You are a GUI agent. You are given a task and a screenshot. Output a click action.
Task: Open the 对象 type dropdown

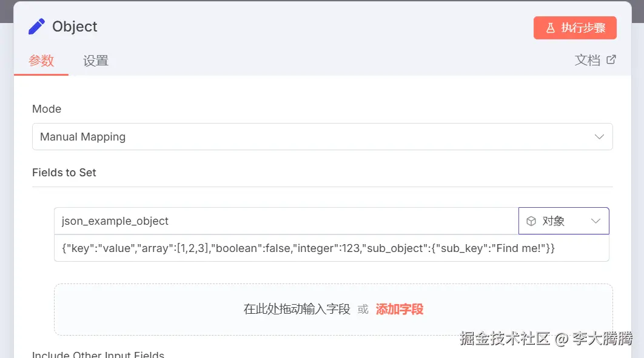pos(563,221)
